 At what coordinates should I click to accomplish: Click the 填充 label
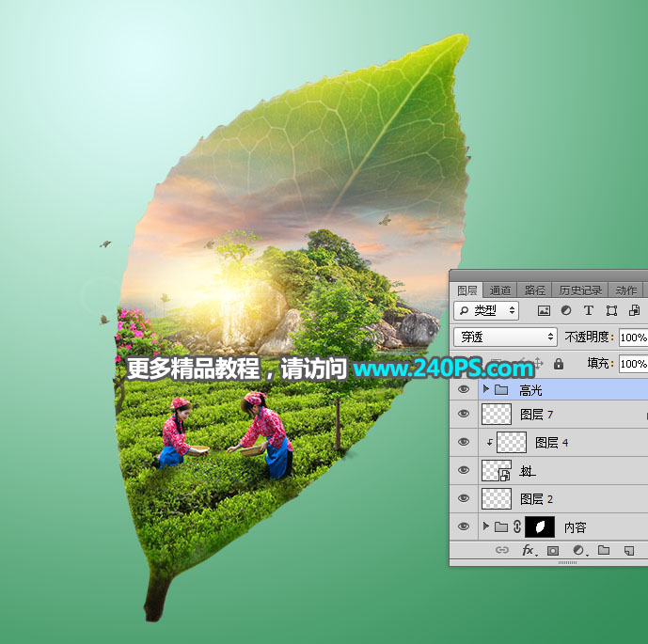[x=600, y=363]
